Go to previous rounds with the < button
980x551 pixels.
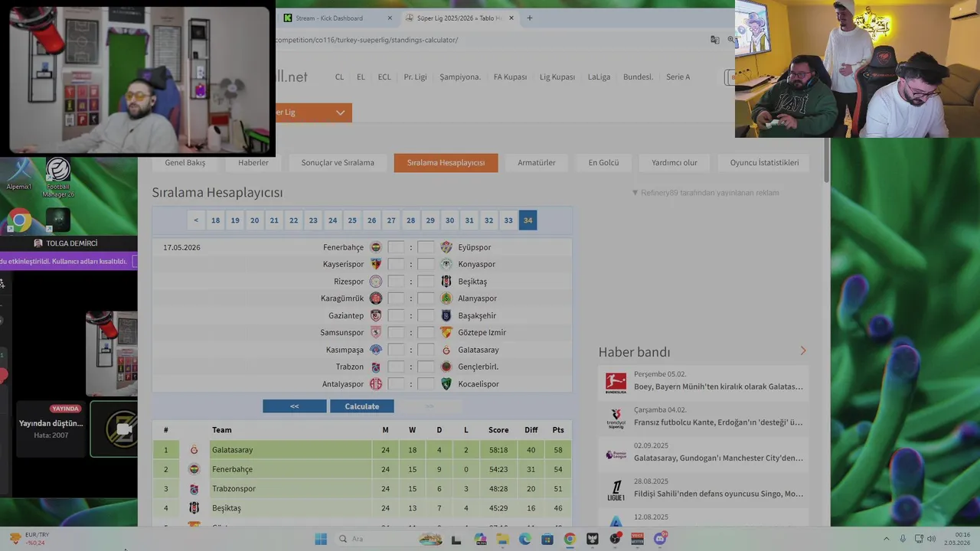pos(196,220)
